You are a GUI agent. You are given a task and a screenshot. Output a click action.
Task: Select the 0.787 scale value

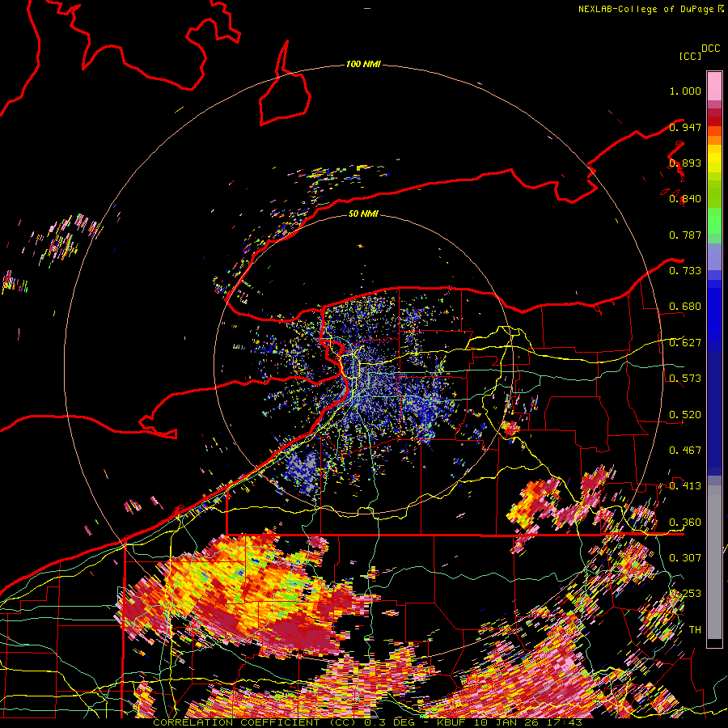tap(685, 235)
